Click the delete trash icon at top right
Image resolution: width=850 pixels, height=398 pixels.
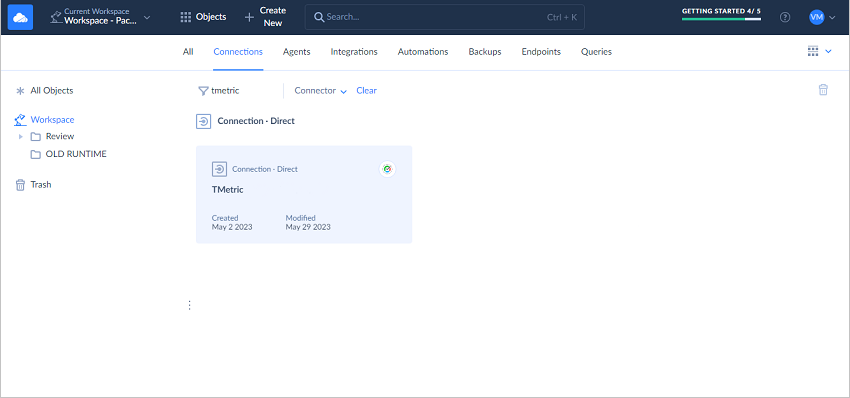pyautogui.click(x=823, y=90)
